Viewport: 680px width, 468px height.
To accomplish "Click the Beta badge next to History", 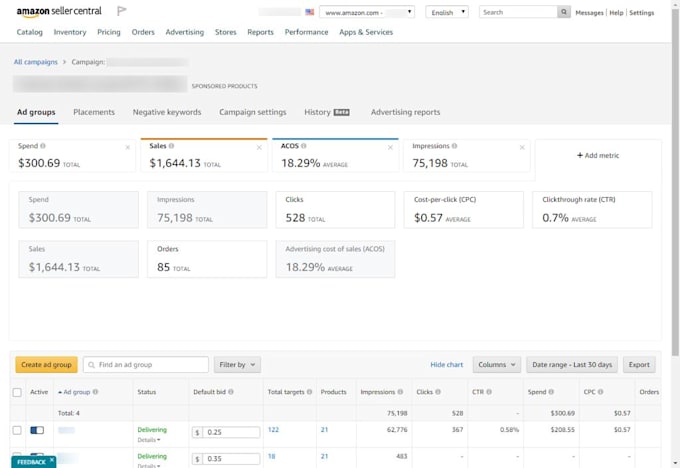I will (341, 112).
